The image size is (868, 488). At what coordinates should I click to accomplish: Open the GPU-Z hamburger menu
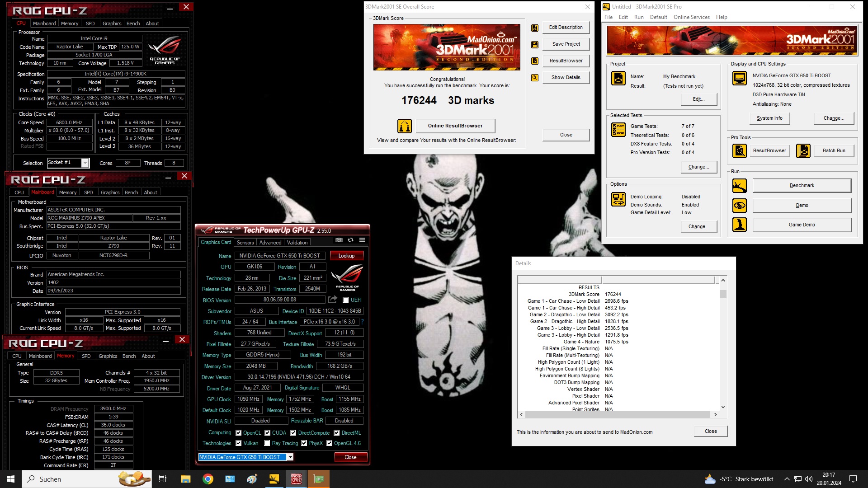[362, 240]
